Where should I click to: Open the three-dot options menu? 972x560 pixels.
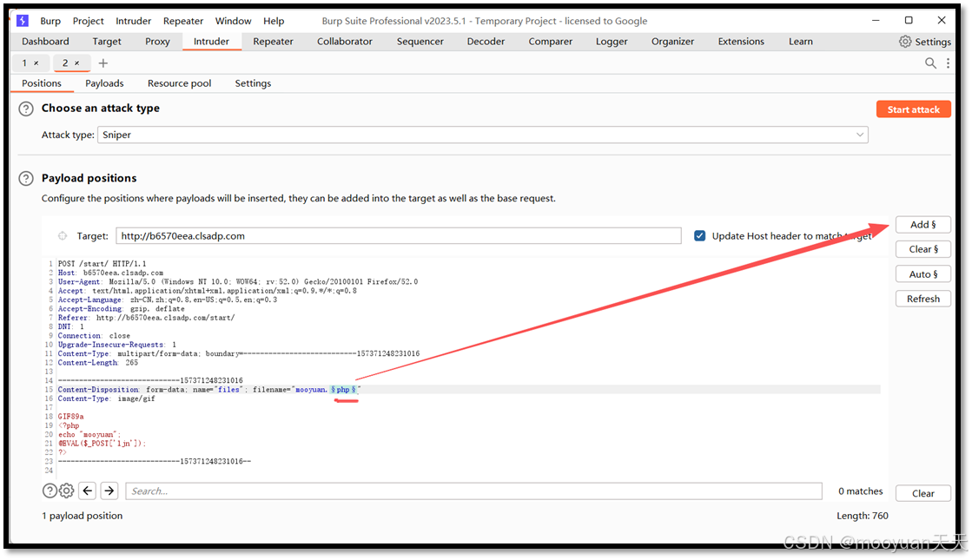[948, 63]
